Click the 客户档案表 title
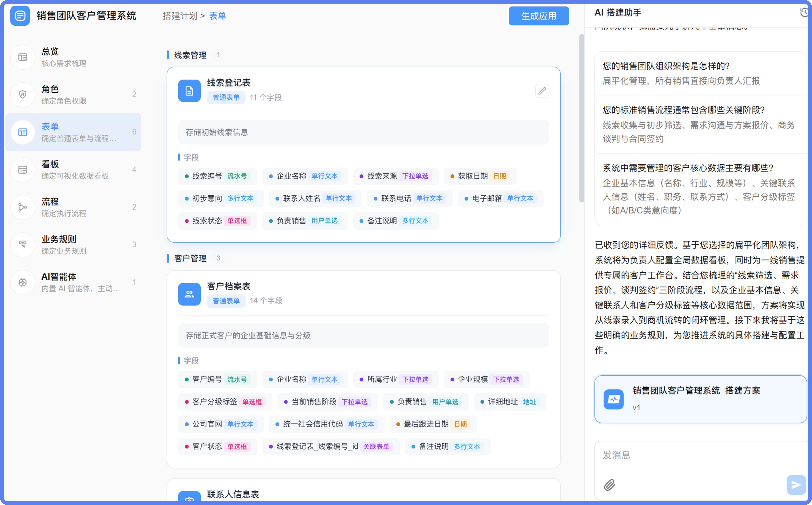Screen dimensions: 812x505 pyautogui.click(x=229, y=286)
